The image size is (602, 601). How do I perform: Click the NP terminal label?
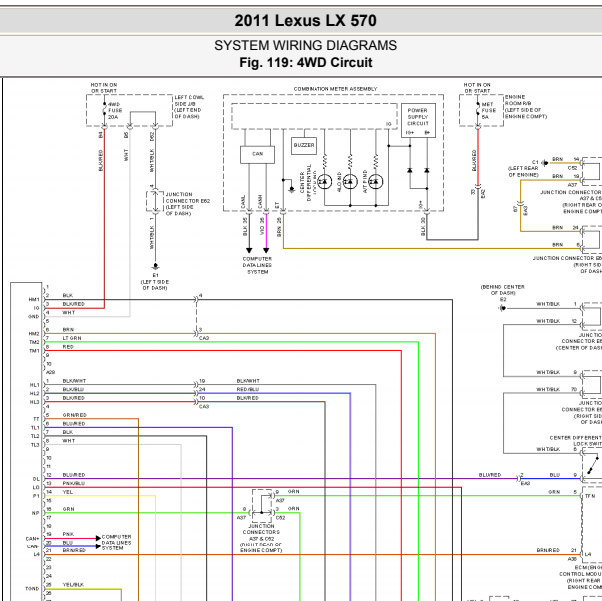pyautogui.click(x=36, y=513)
